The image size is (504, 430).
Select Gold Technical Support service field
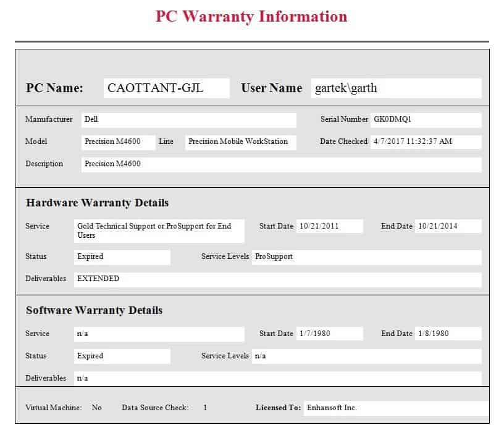tap(159, 231)
